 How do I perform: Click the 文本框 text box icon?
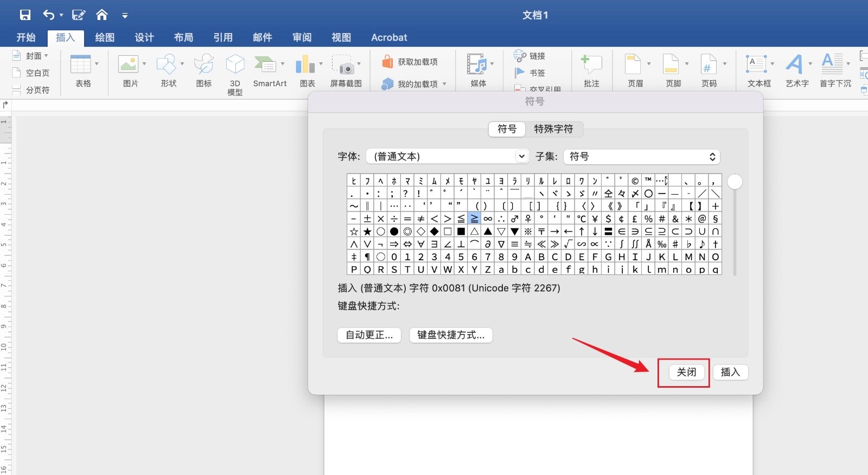coord(756,64)
